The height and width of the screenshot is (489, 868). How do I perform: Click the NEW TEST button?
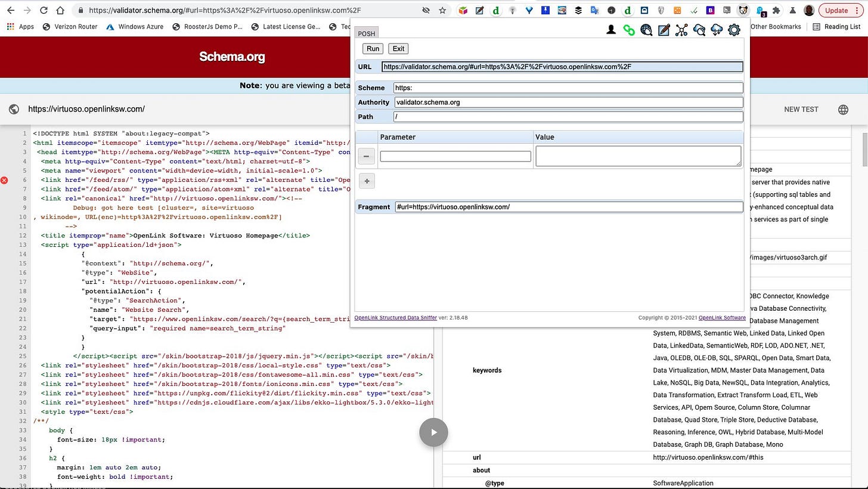point(801,109)
